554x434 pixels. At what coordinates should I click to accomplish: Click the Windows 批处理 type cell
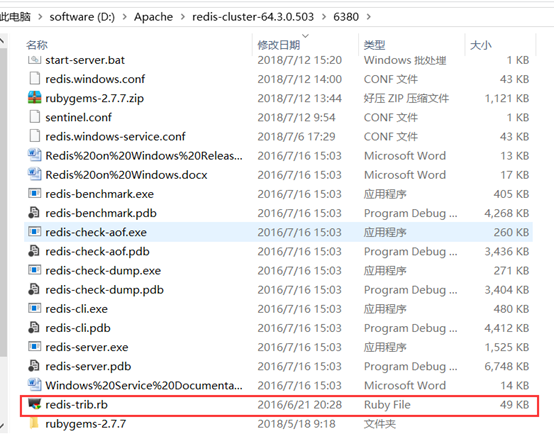[405, 60]
